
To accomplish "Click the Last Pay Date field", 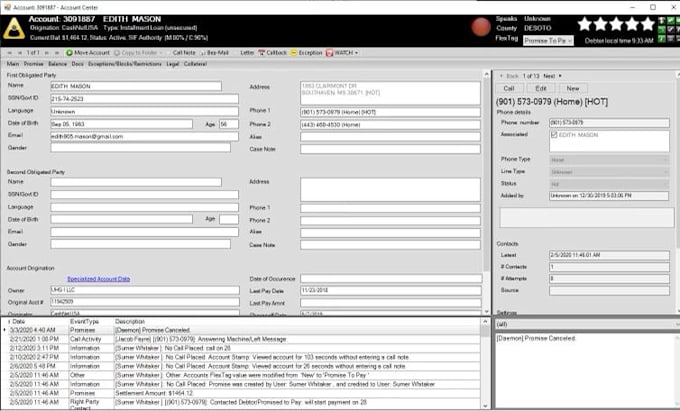I will [391, 290].
